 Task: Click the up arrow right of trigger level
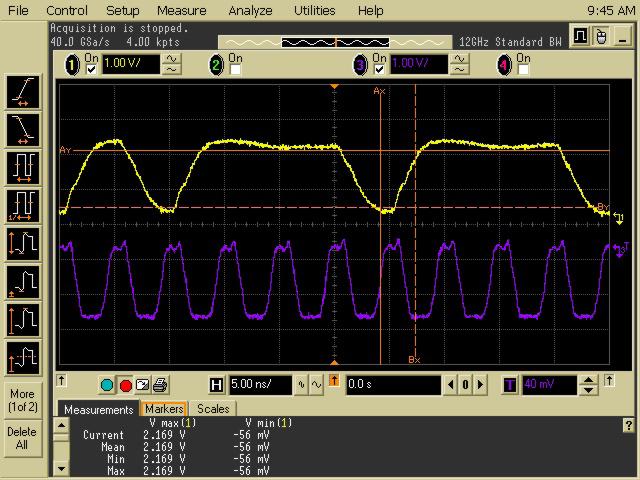(x=609, y=381)
